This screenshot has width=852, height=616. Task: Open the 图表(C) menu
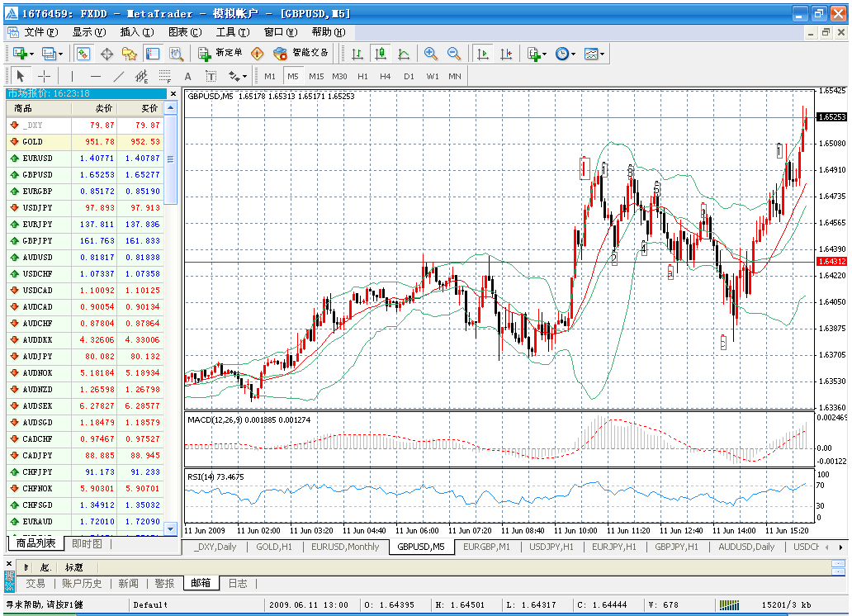pos(185,32)
